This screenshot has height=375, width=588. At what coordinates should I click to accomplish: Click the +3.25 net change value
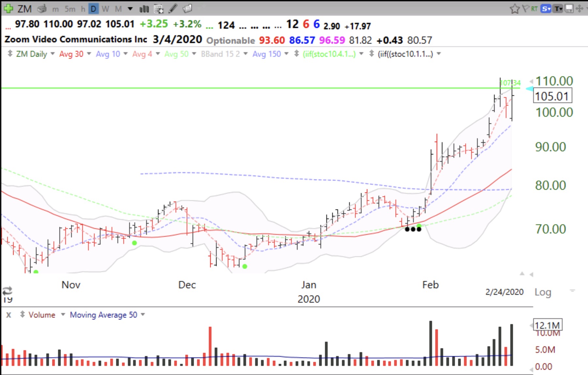pos(153,24)
